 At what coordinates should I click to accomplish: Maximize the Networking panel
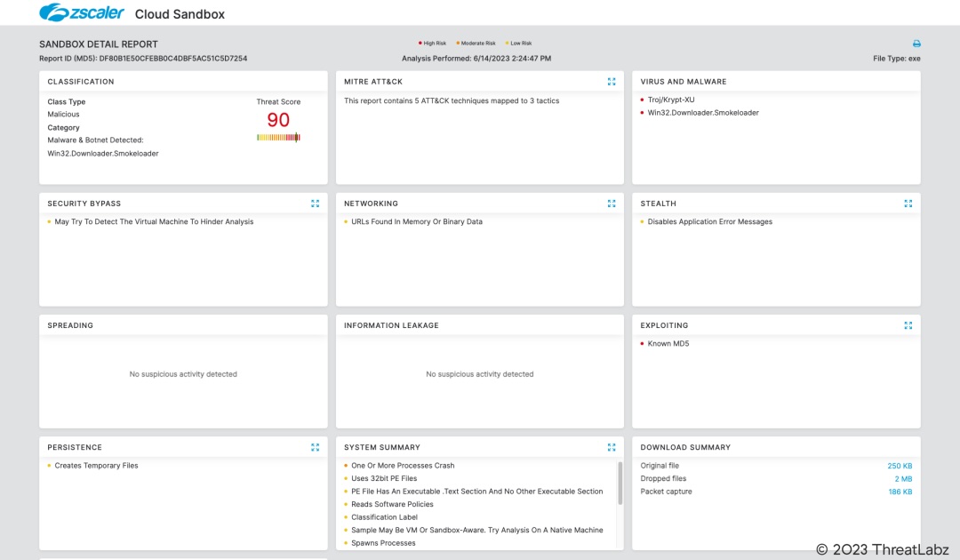pos(612,204)
